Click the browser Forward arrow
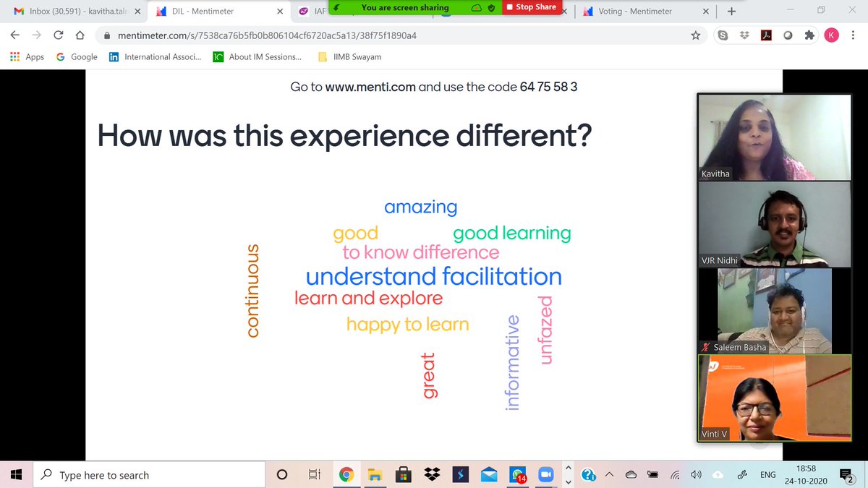The image size is (868, 488). coord(36,35)
